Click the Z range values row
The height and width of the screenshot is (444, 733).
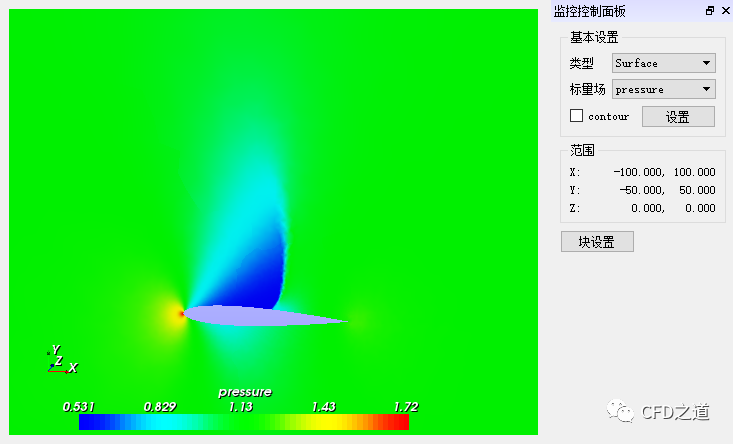pos(669,208)
